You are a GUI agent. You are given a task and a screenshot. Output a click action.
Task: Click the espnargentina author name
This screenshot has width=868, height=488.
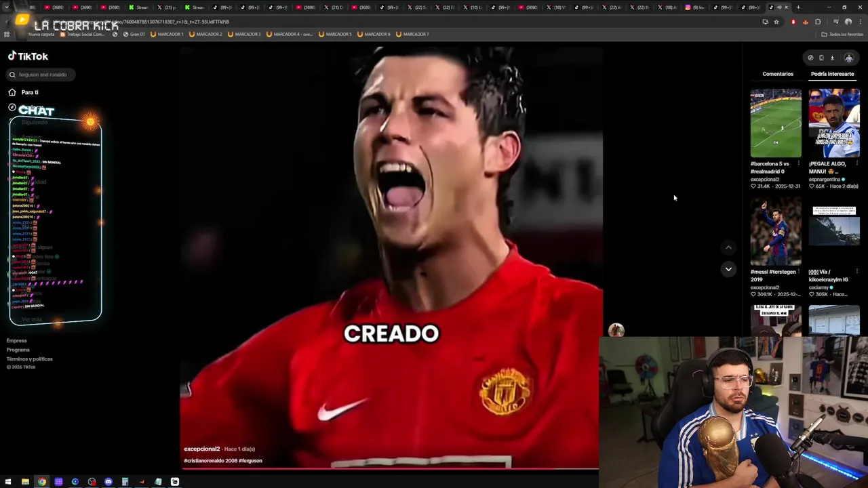coord(825,179)
